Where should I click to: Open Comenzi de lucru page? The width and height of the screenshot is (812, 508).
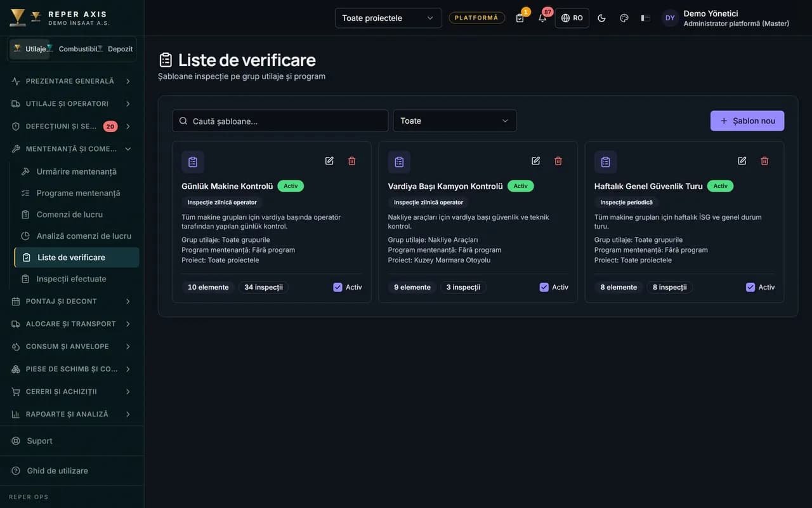point(77,215)
